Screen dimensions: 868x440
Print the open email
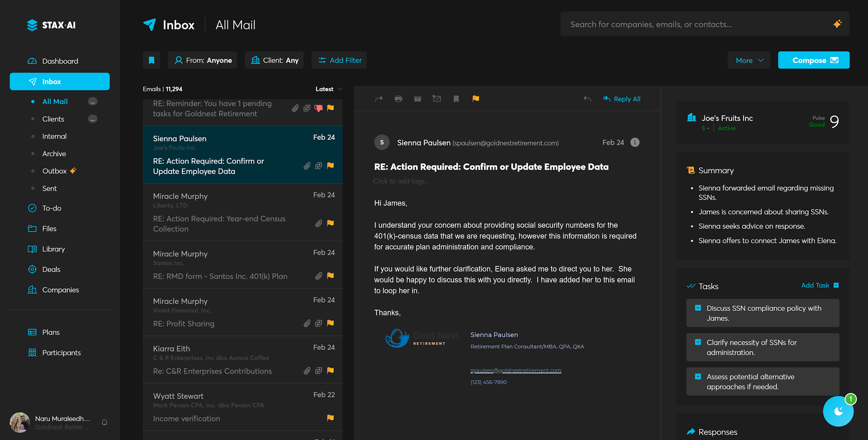398,99
